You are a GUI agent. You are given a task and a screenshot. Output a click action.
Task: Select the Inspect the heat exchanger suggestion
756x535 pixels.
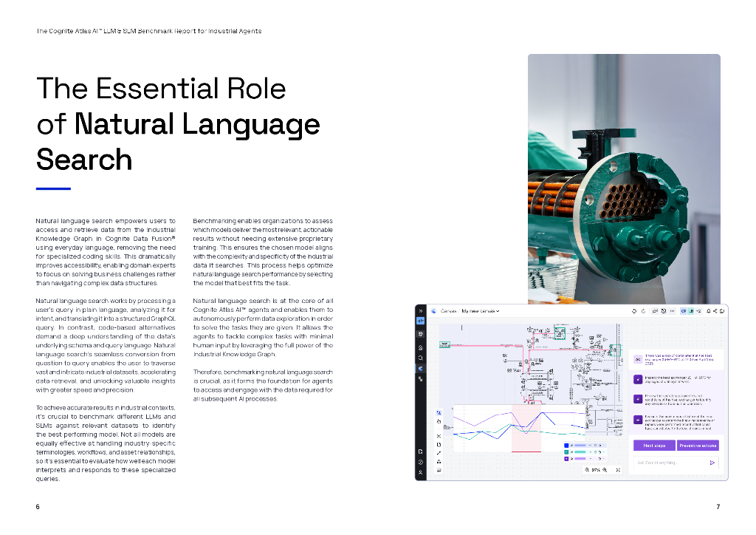677,380
